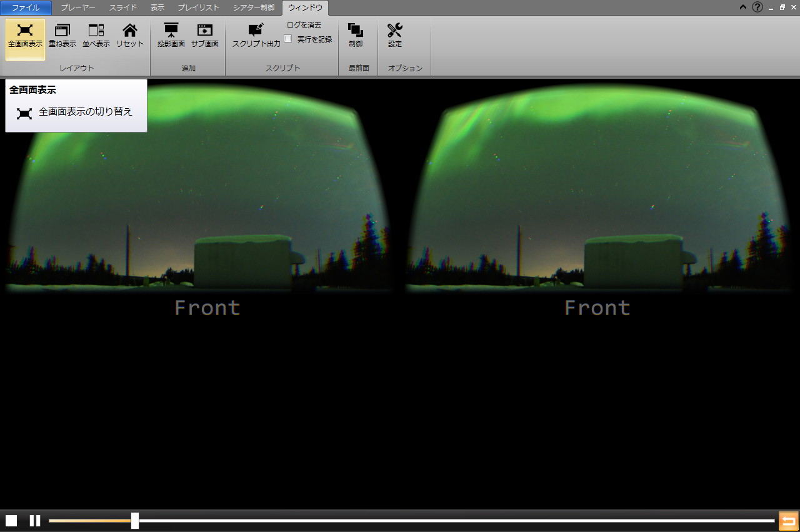The width and height of the screenshot is (800, 532).
Task: Pause the video playback
Action: click(35, 521)
